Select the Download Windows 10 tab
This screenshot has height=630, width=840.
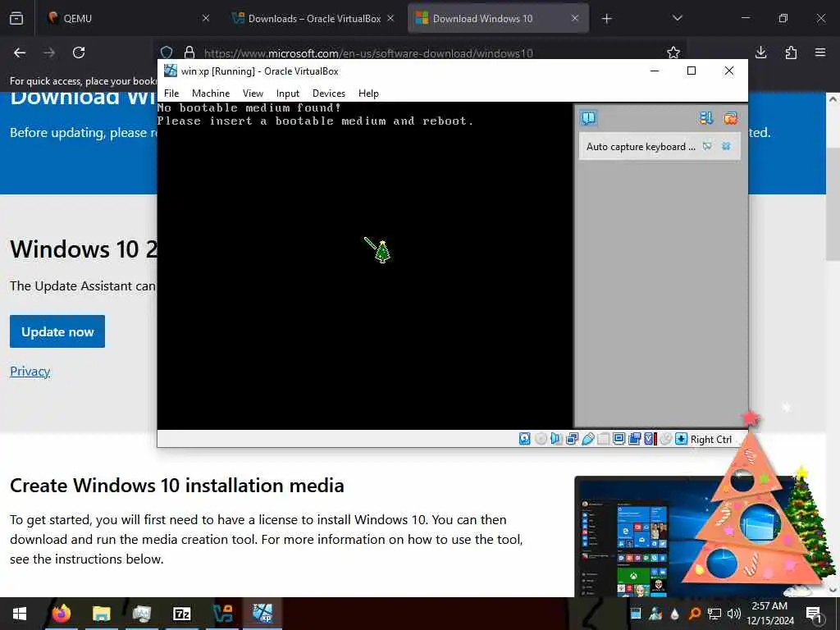click(x=498, y=18)
